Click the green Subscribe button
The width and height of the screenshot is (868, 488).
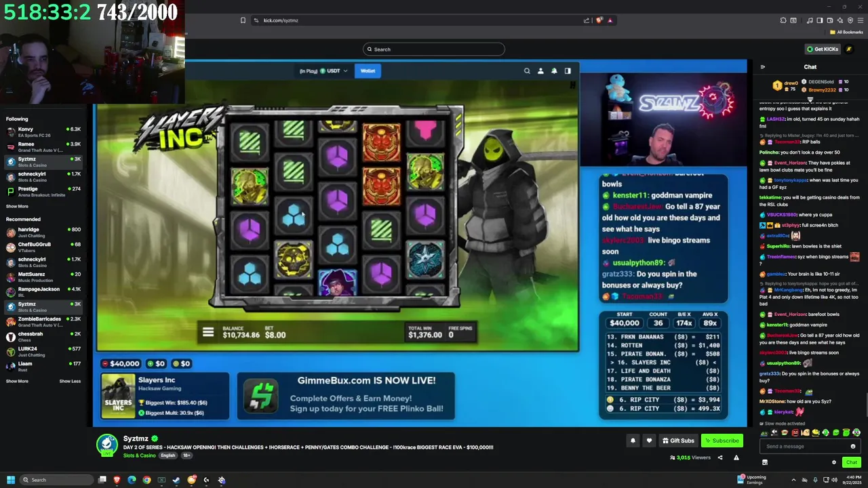tap(722, 441)
